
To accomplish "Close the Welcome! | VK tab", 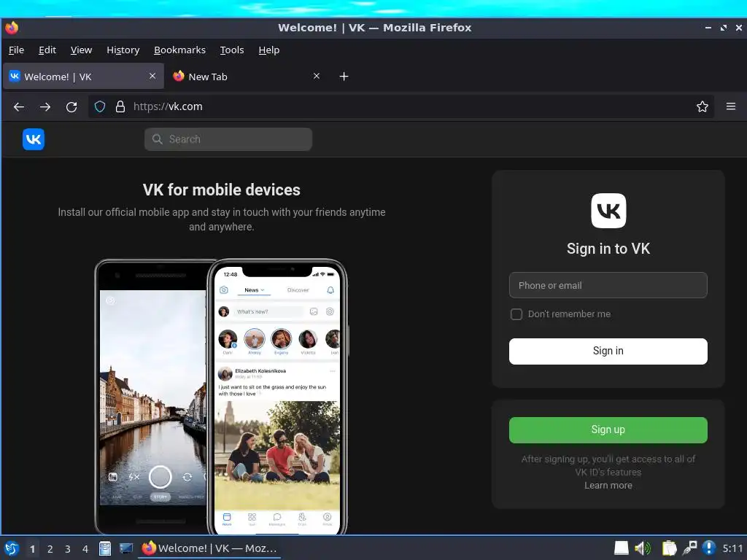I will coord(152,76).
